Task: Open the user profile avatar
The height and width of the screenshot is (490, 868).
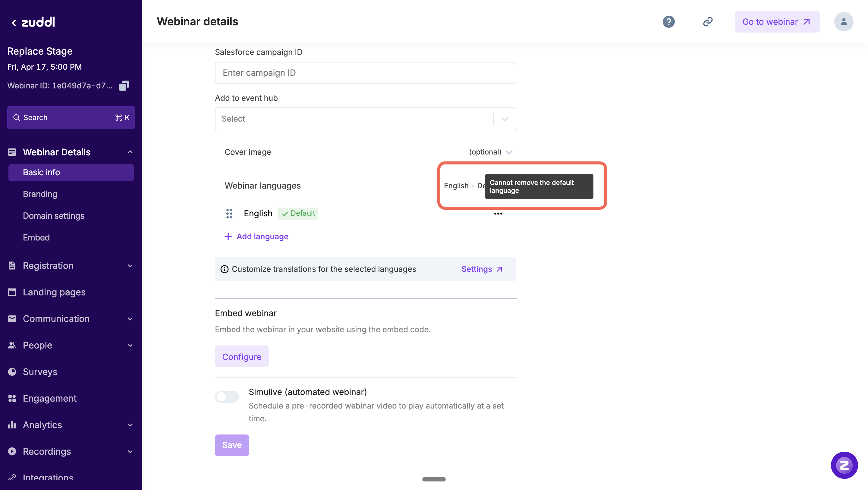Action: click(843, 22)
